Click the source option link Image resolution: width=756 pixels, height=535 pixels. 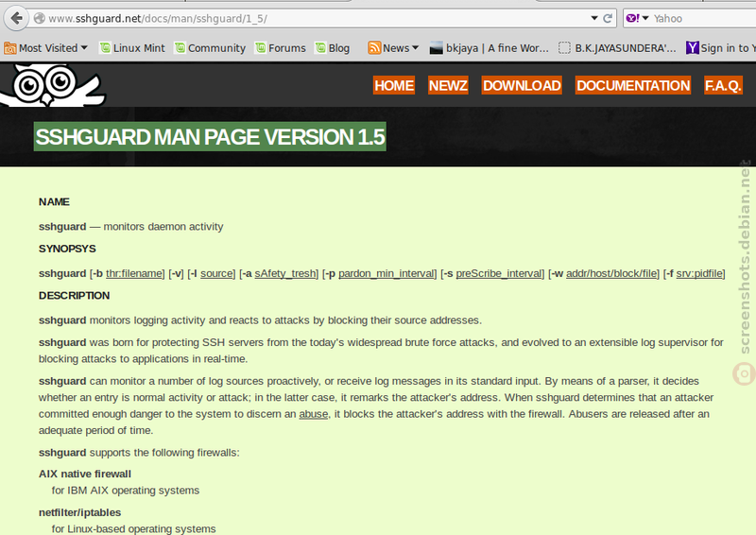coord(216,273)
